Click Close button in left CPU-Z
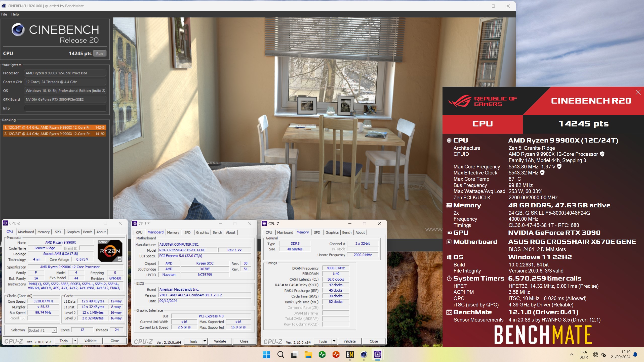644x362 pixels. point(115,341)
